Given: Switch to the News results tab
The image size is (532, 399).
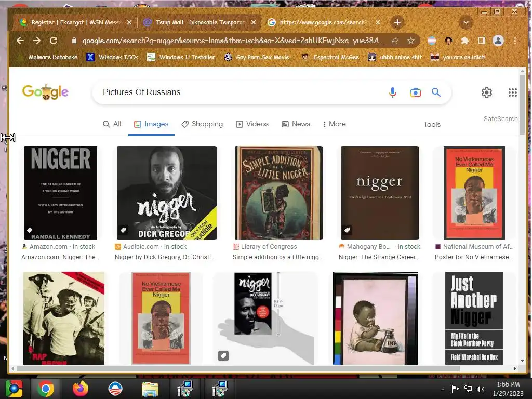Looking at the screenshot, I should [296, 124].
